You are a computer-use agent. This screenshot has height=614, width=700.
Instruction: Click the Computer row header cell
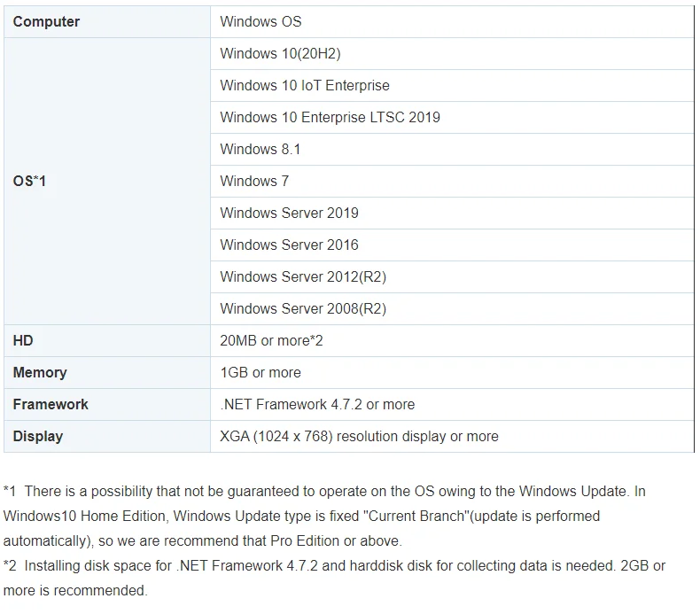pyautogui.click(x=46, y=21)
